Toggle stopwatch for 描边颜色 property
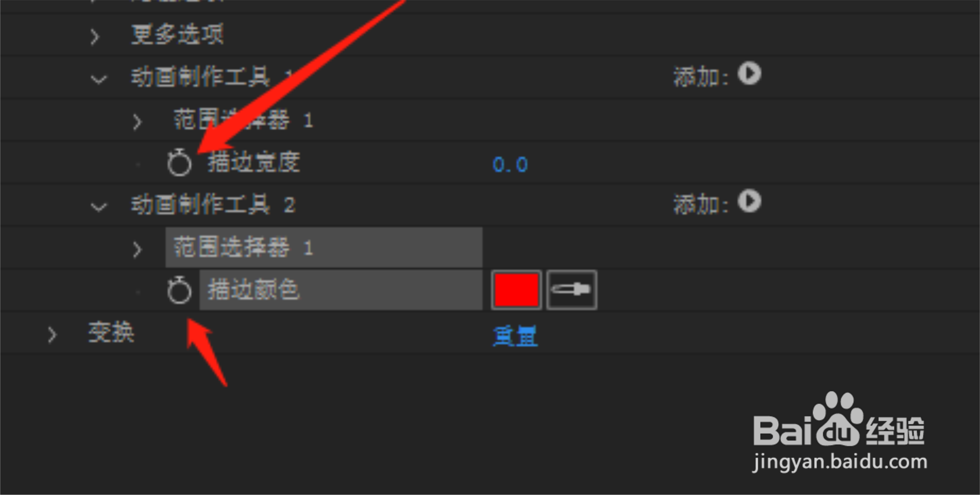The width and height of the screenshot is (980, 495). pyautogui.click(x=179, y=290)
